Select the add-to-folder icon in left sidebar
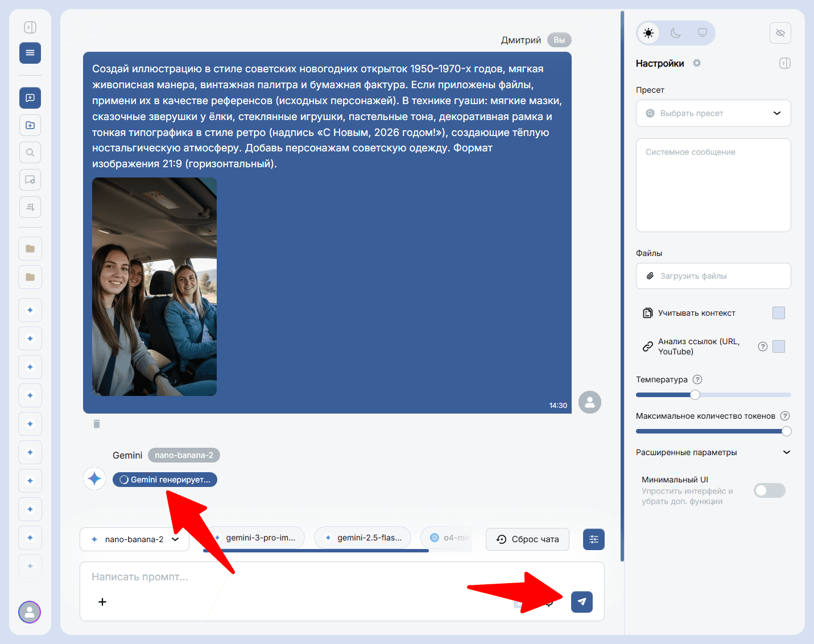 point(30,125)
